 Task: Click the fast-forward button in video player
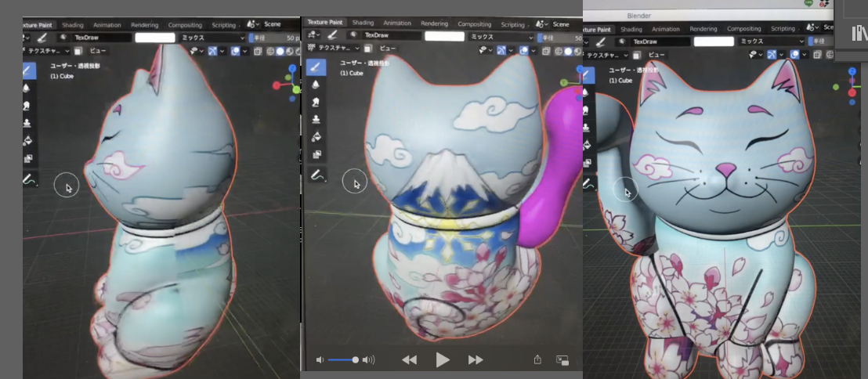476,360
